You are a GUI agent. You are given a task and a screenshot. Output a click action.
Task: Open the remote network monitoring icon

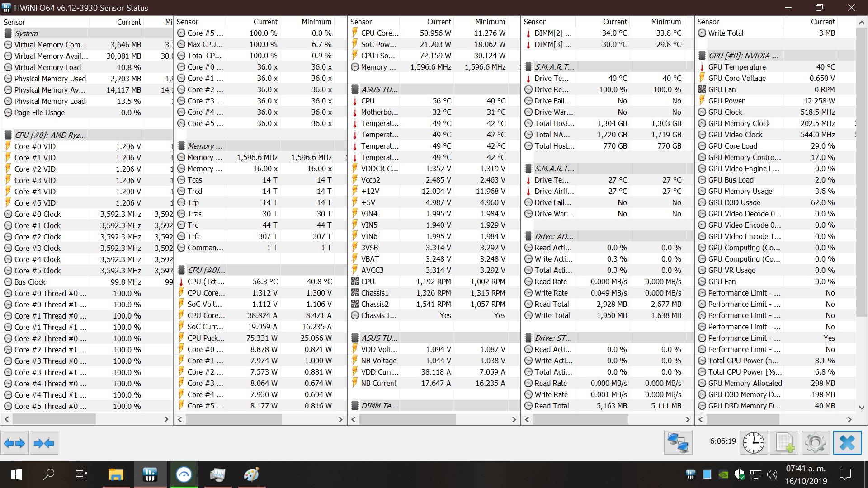[678, 442]
